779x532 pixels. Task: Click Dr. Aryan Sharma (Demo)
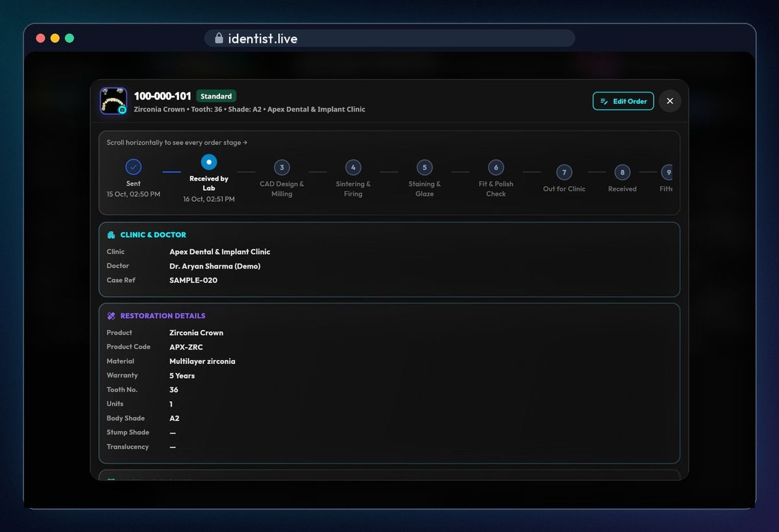coord(215,266)
